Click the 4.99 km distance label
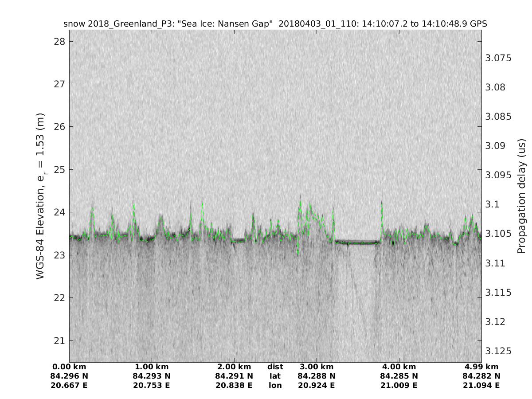Image resolution: width=532 pixels, height=399 pixels. 481,367
